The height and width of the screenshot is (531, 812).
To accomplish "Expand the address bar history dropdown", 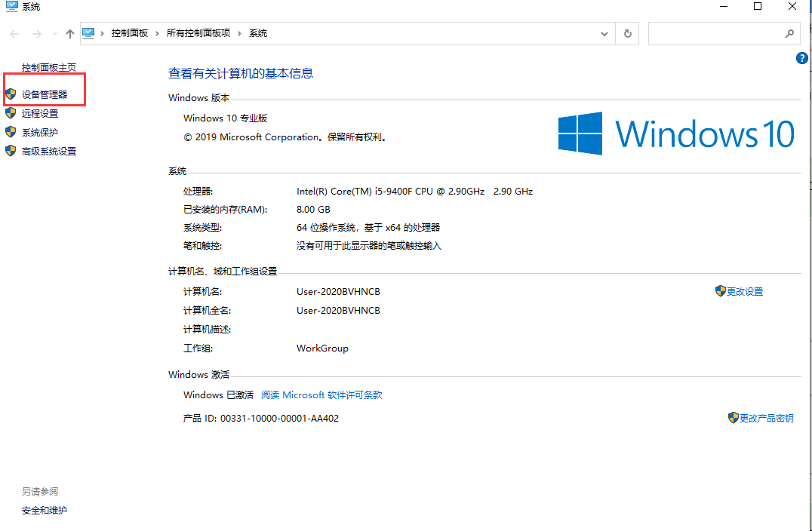I will [x=604, y=34].
